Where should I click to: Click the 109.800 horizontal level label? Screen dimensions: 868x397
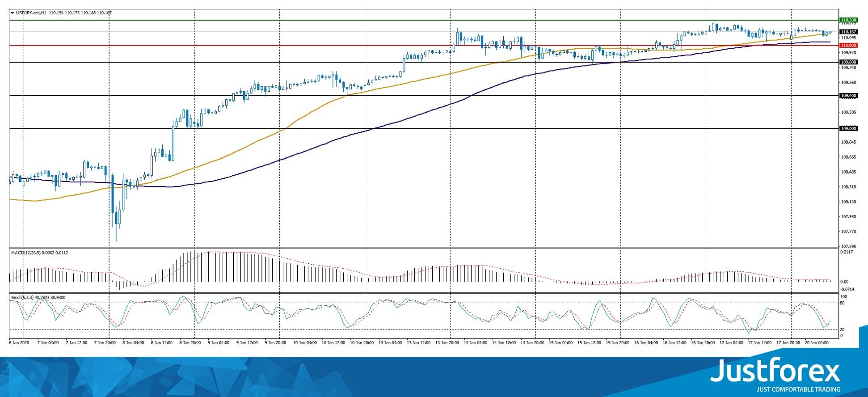click(x=848, y=62)
